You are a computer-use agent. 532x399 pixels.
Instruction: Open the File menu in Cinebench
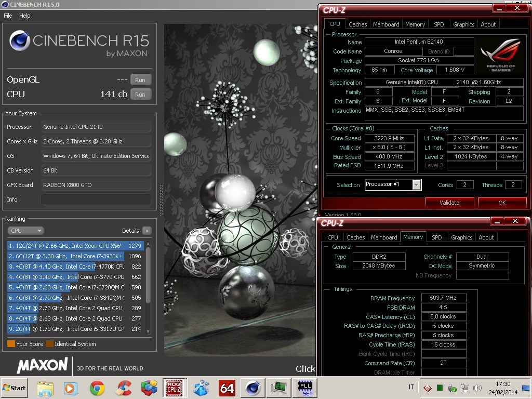pos(8,16)
